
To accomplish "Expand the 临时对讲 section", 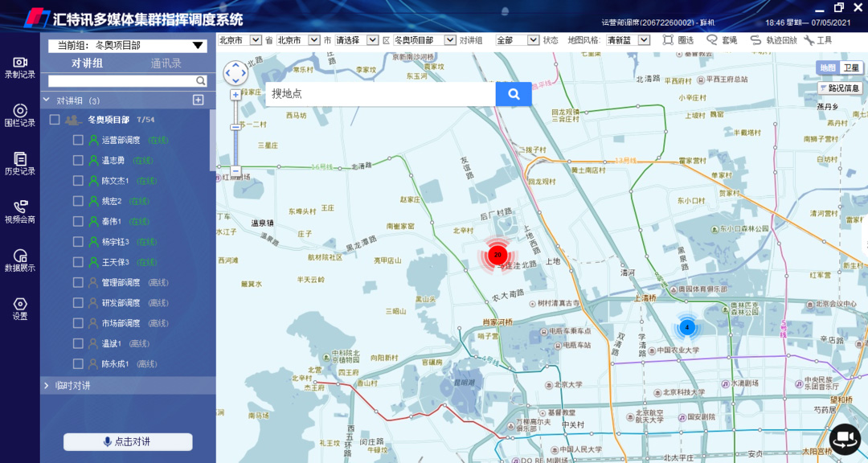I will (x=47, y=386).
